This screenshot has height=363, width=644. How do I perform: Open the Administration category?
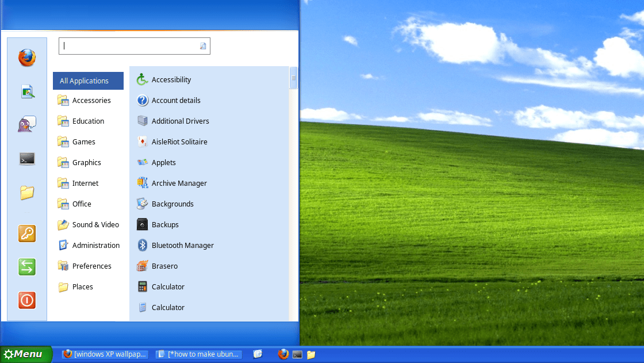pyautogui.click(x=89, y=245)
